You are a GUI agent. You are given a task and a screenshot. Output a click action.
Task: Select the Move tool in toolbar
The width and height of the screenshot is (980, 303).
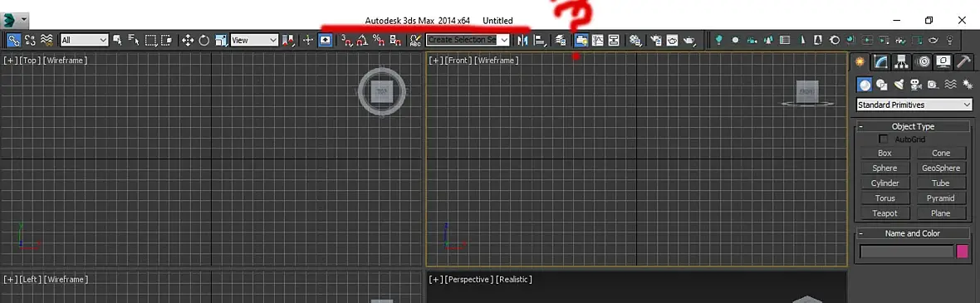tap(188, 40)
